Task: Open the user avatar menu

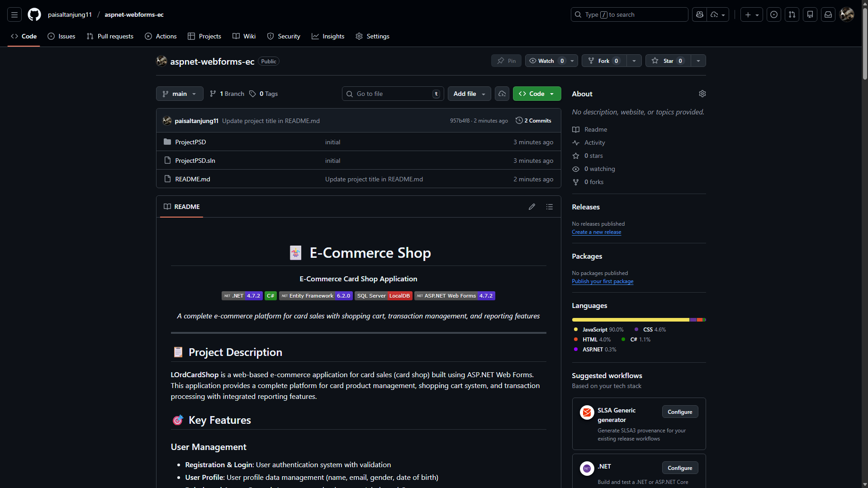Action: pyautogui.click(x=847, y=14)
